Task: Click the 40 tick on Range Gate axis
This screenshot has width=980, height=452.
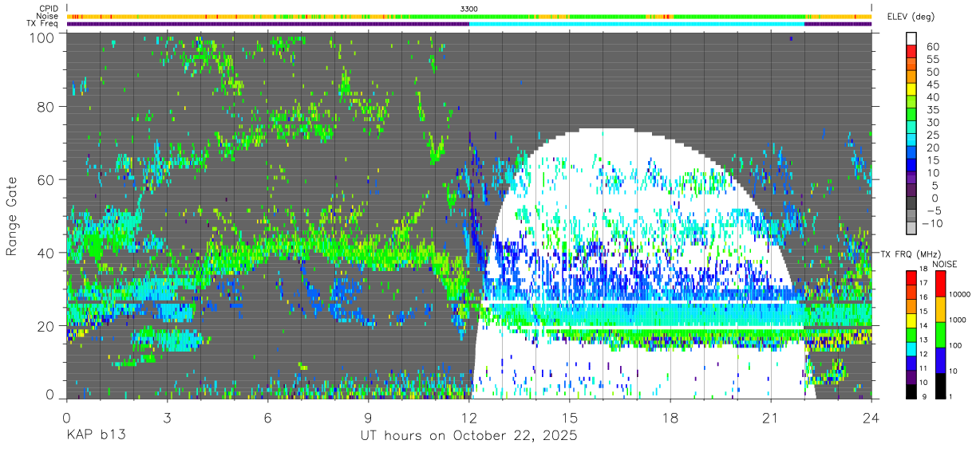Action: click(46, 253)
